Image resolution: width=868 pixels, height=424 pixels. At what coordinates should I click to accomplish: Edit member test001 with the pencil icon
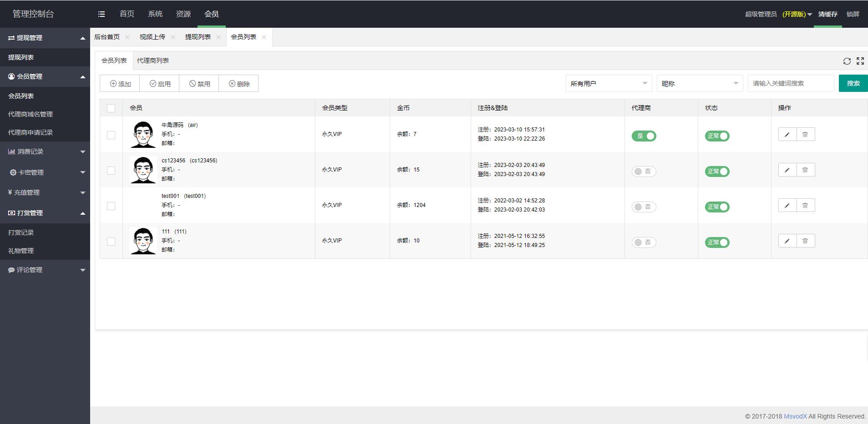[x=787, y=206]
